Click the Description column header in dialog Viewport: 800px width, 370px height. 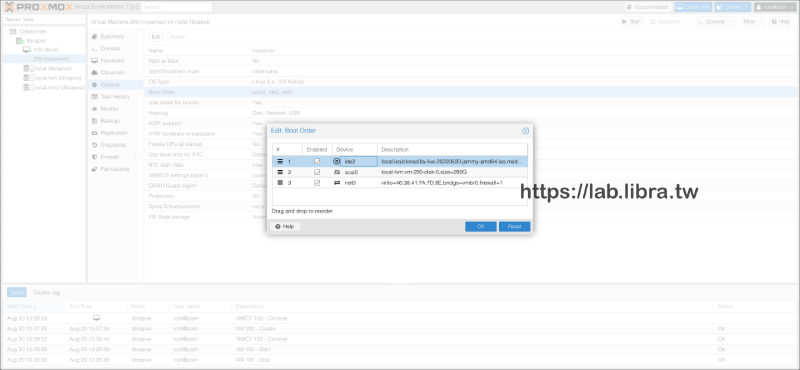click(452, 150)
